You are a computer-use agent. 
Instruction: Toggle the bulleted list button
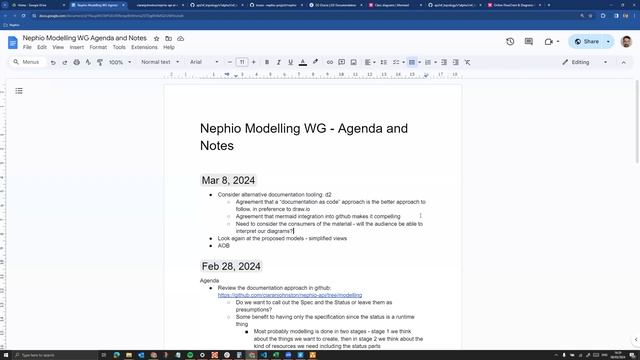(412, 62)
